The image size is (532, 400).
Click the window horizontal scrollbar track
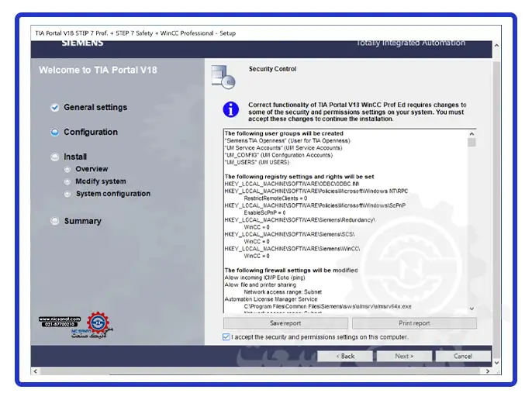click(x=261, y=371)
